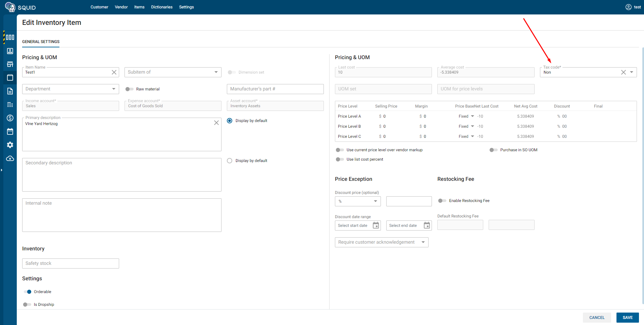Select the Secondary description Display by default radio
Screen dimensions: 644x325
click(x=230, y=161)
